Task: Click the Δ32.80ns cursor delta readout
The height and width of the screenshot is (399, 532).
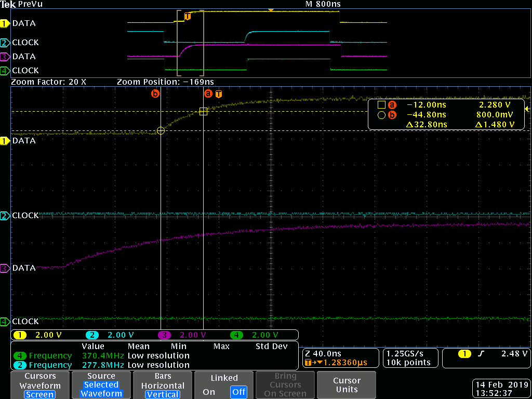Action: 426,125
